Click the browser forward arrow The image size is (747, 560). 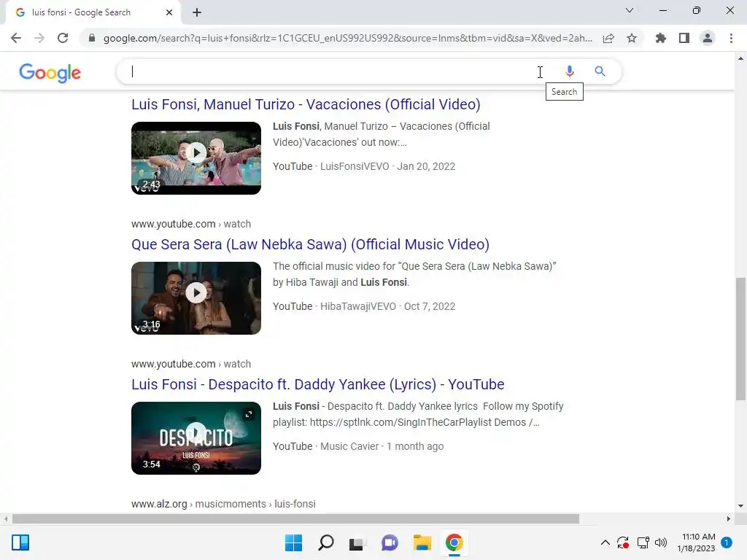pyautogui.click(x=39, y=38)
